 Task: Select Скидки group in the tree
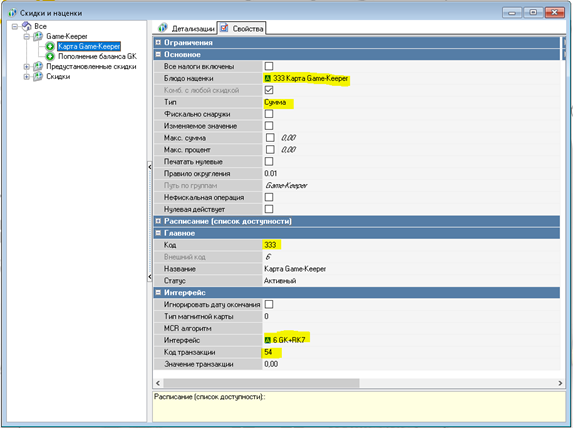point(58,76)
